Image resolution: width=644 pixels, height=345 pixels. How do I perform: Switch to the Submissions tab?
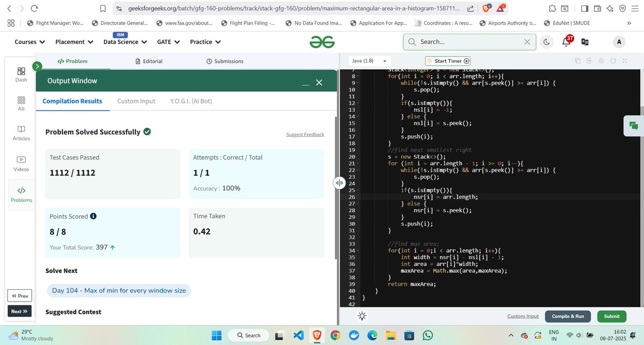225,61
